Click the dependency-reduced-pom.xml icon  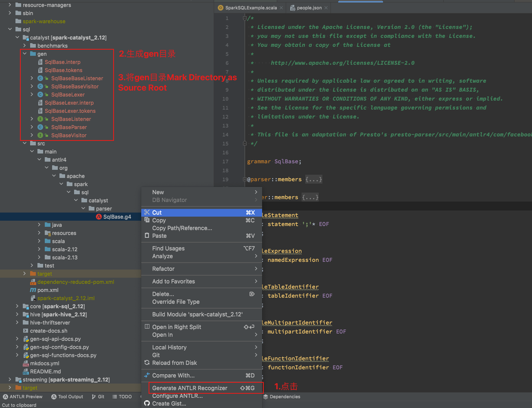click(x=33, y=282)
